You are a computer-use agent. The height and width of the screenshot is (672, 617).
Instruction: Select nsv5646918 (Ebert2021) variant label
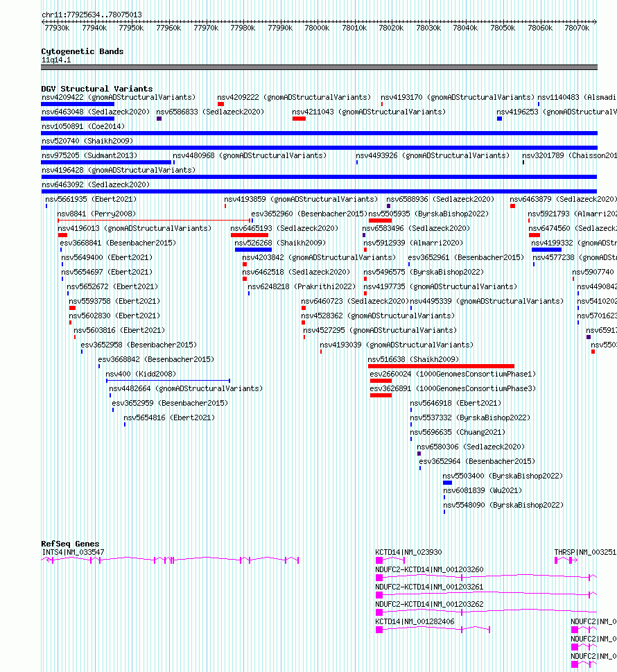point(455,404)
